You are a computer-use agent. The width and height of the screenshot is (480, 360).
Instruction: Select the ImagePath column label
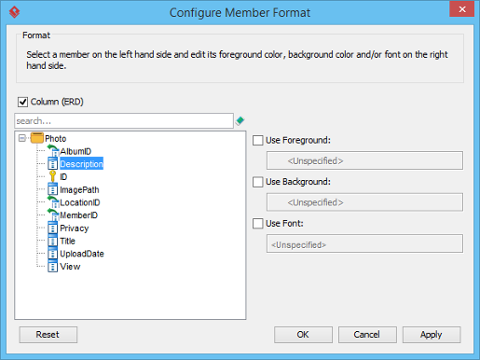click(x=79, y=190)
